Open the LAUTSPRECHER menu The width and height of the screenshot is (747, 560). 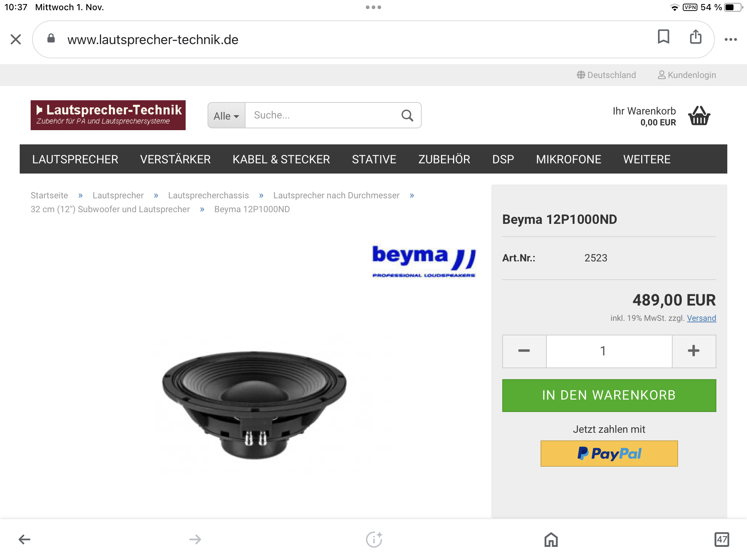pos(75,159)
